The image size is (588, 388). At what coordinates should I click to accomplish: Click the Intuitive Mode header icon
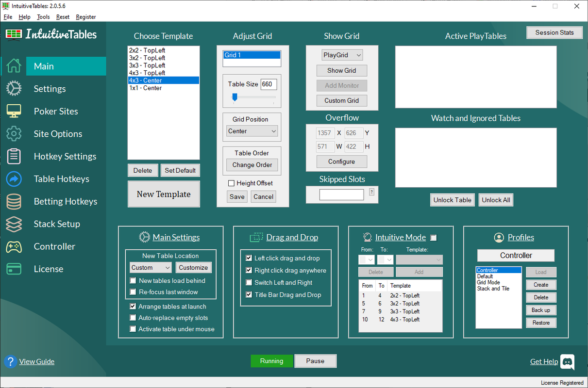click(368, 237)
